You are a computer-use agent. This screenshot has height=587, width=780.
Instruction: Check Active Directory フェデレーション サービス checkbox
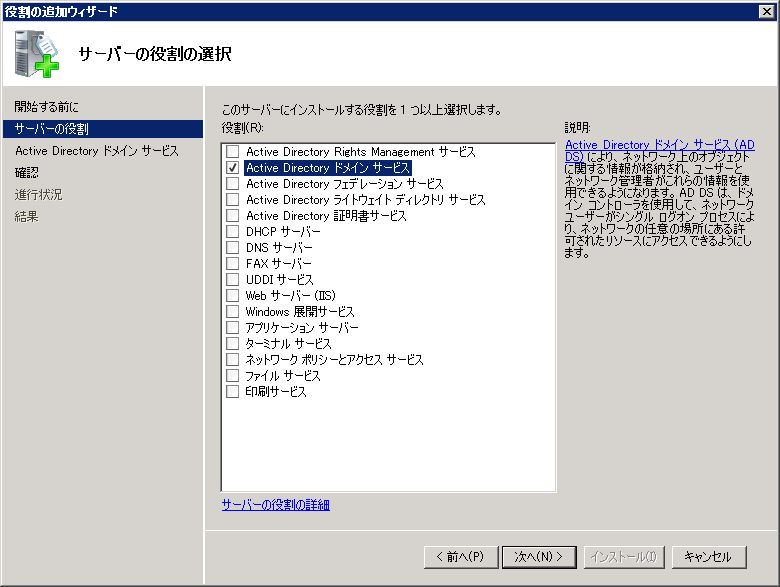pyautogui.click(x=232, y=184)
